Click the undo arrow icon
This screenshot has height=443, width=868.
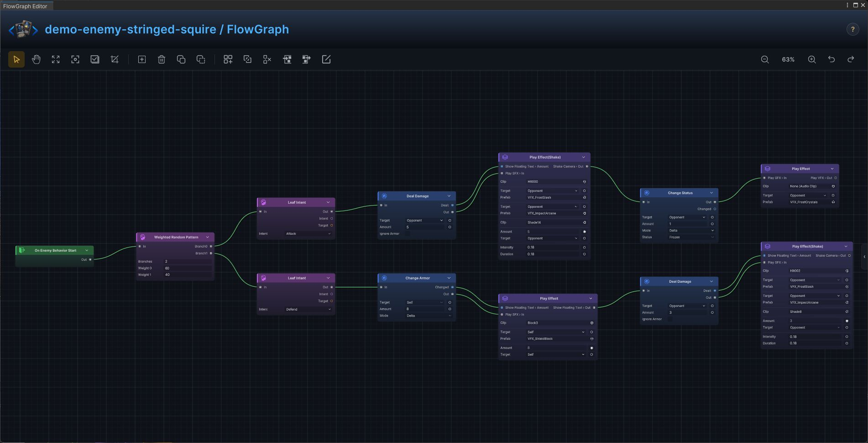click(831, 59)
